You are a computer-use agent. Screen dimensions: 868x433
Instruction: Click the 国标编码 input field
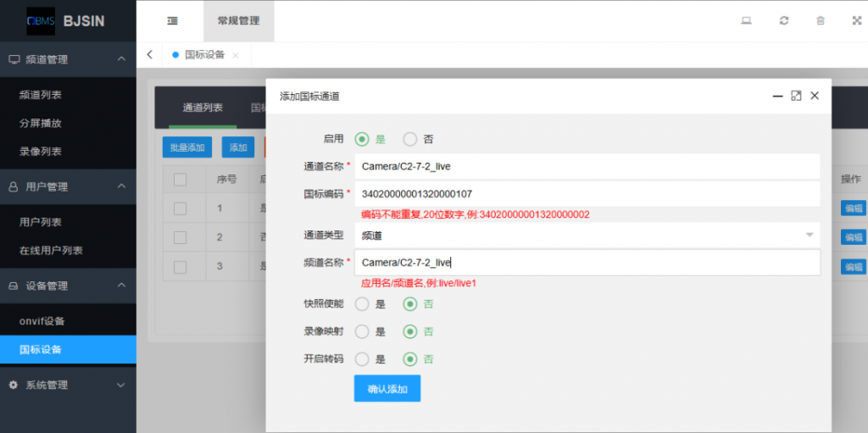click(587, 194)
